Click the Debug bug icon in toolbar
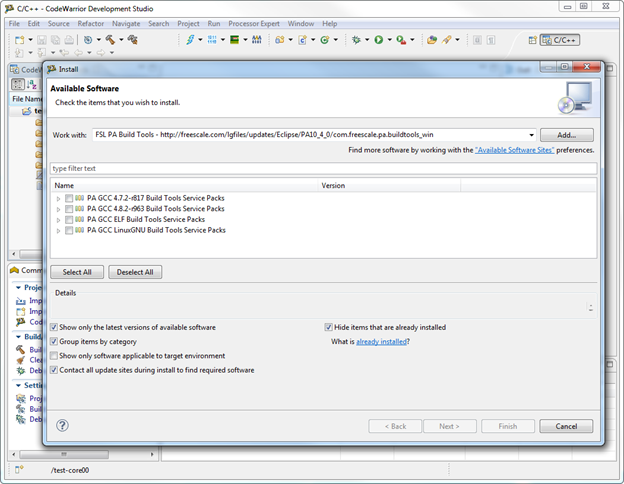The width and height of the screenshot is (624, 484). point(356,40)
